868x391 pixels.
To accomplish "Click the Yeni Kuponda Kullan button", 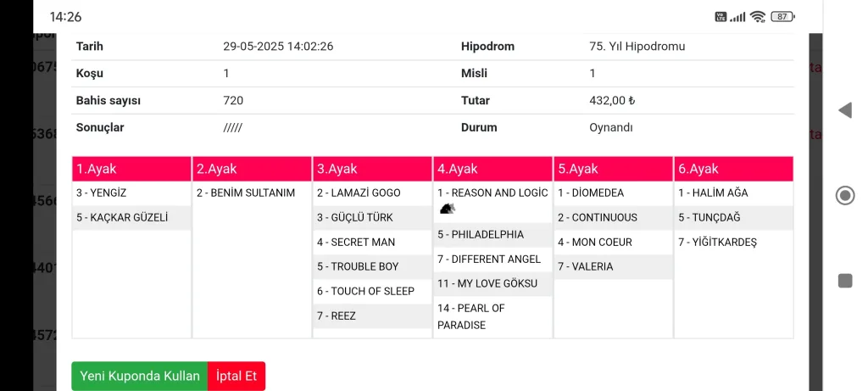I will (x=140, y=376).
